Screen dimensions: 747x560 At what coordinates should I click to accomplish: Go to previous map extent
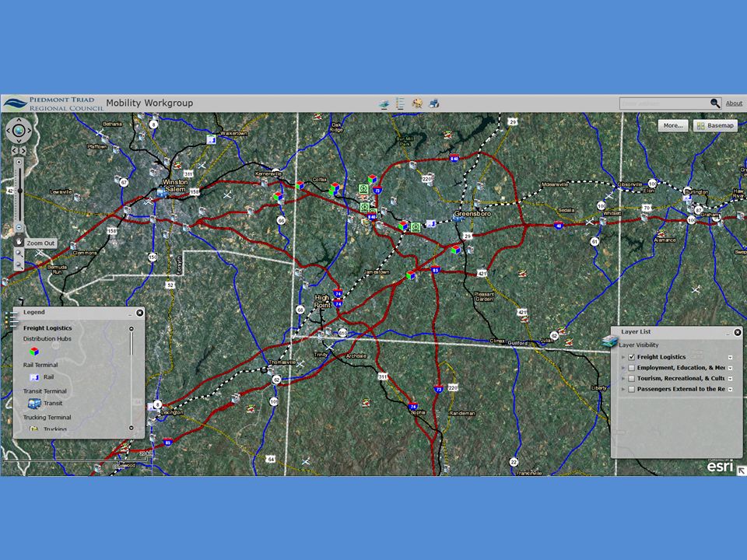pos(14,150)
